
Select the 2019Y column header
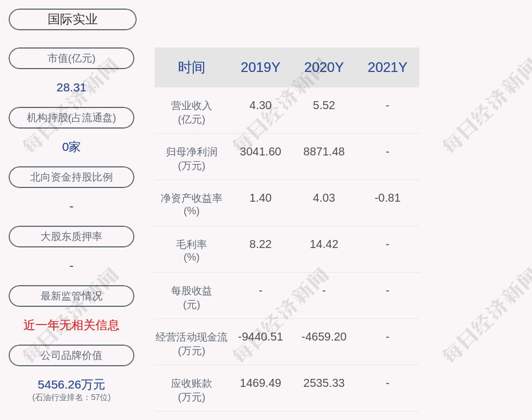tap(261, 67)
